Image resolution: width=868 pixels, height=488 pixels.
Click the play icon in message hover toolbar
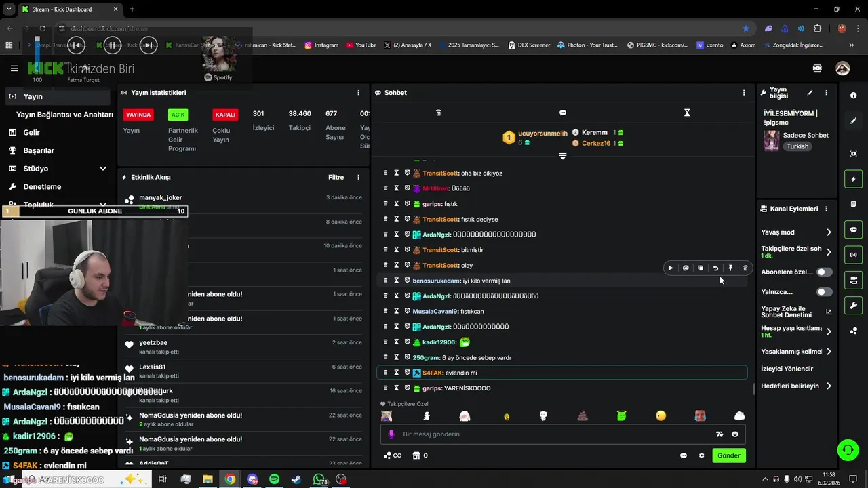(x=671, y=268)
